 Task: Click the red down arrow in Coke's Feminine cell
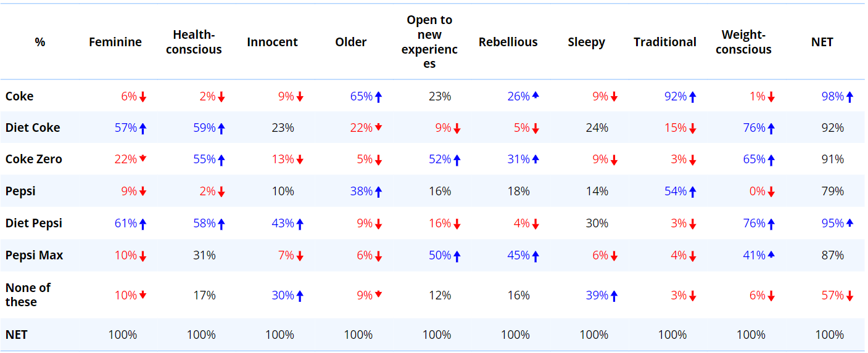(143, 97)
